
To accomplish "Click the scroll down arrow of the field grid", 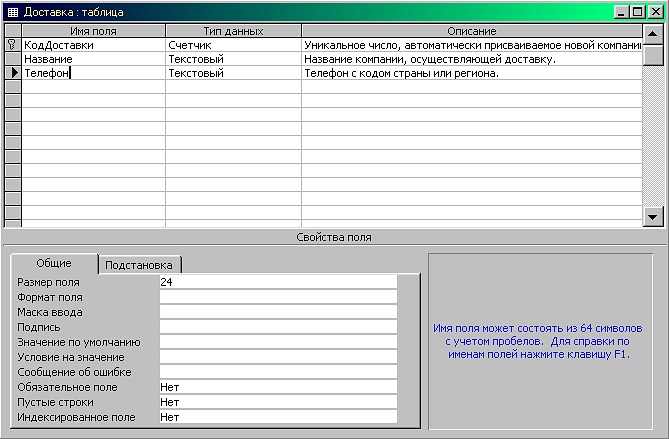I will coord(652,217).
